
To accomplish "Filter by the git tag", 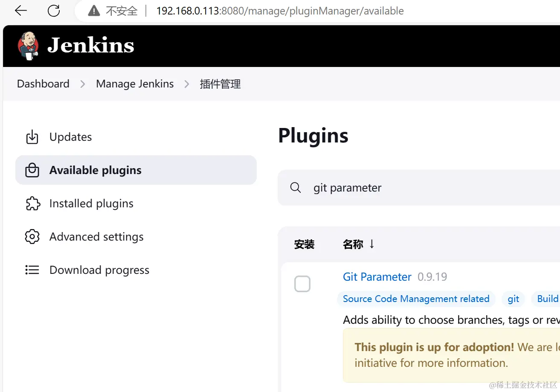I will [x=514, y=299].
